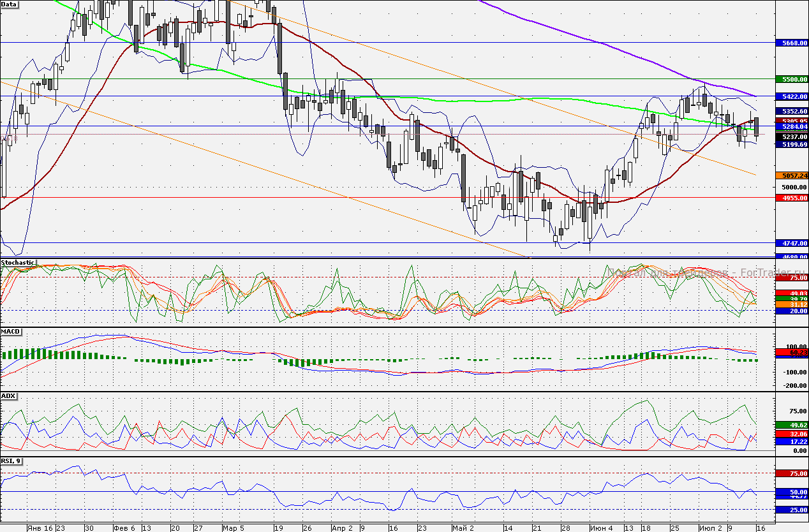Select the 5422.00 price level tag

click(x=791, y=96)
